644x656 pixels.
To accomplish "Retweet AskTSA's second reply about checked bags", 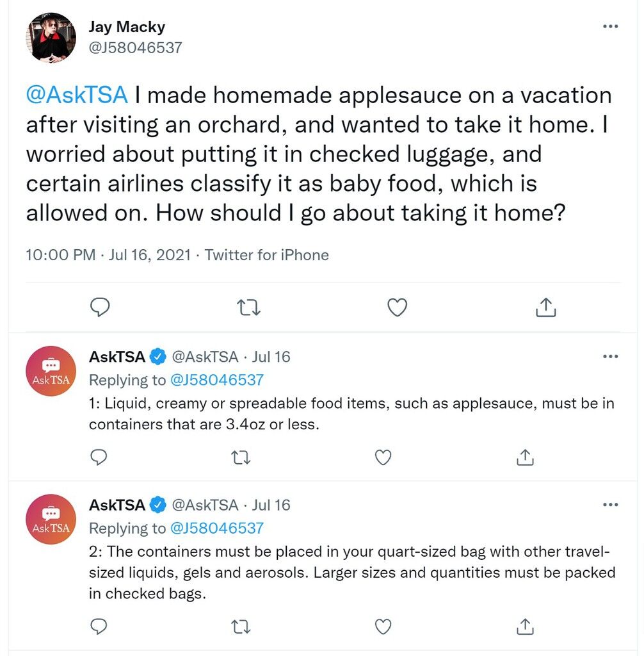I will point(241,627).
